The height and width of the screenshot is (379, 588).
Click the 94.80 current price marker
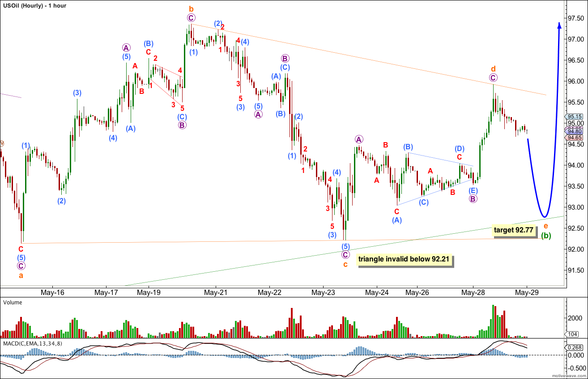pos(575,131)
